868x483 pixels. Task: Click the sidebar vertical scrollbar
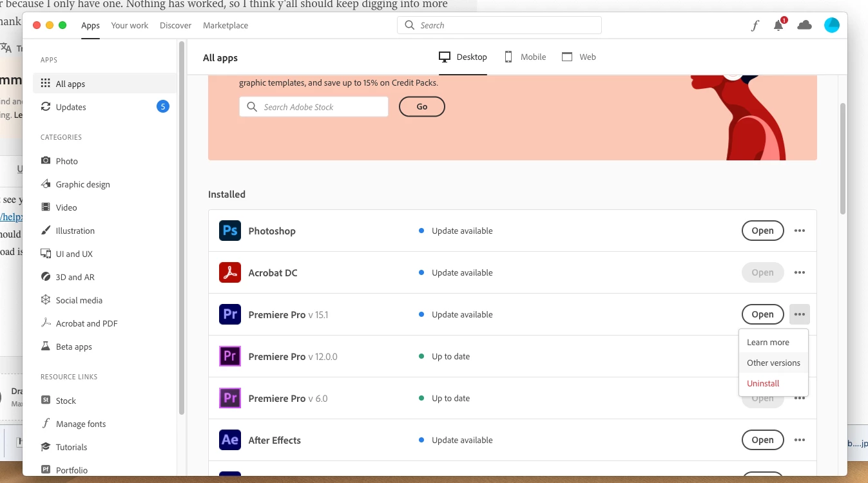pos(182,227)
